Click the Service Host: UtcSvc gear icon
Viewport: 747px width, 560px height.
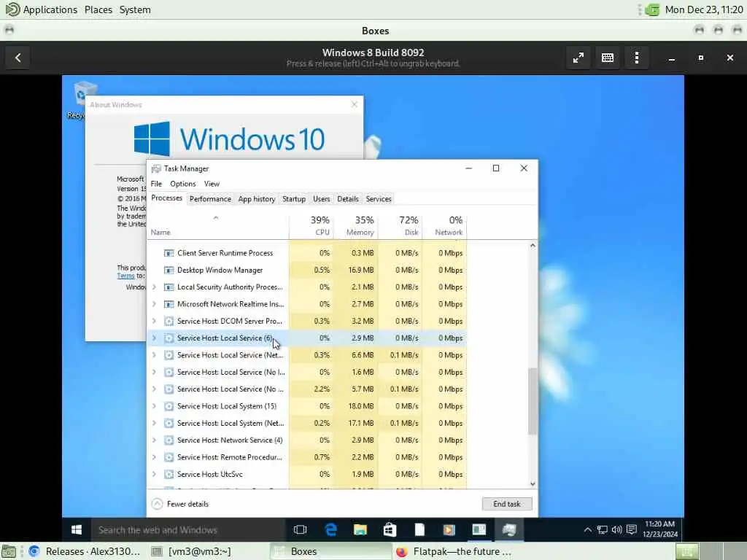pyautogui.click(x=169, y=474)
